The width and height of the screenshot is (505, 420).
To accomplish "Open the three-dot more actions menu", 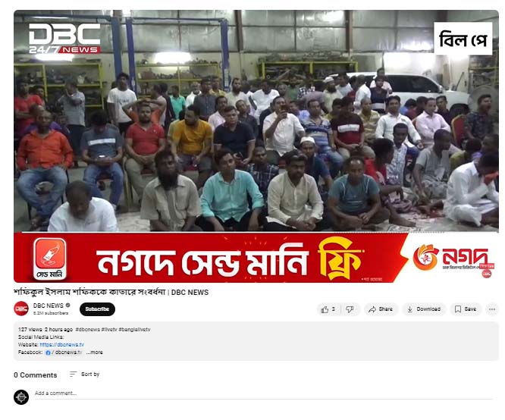I will click(492, 309).
